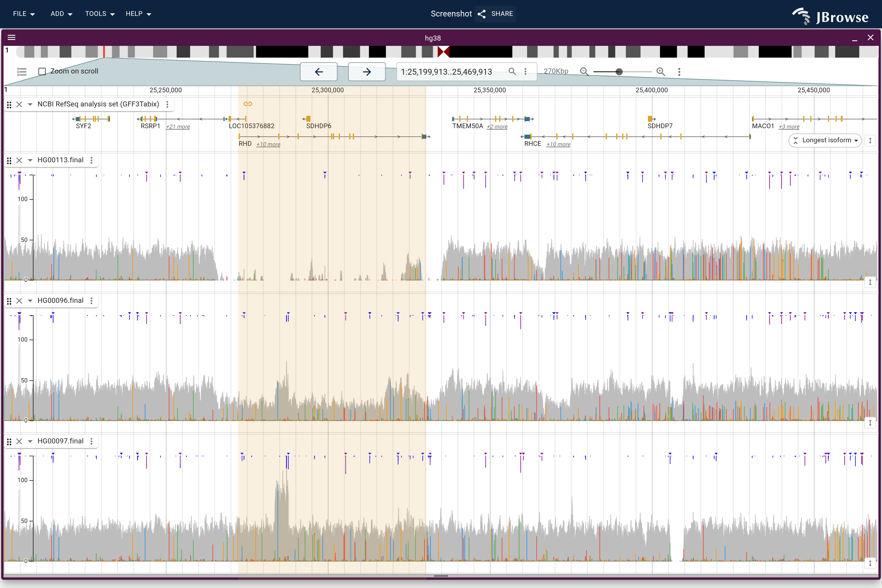Collapse the HG00096.final track

(x=30, y=301)
